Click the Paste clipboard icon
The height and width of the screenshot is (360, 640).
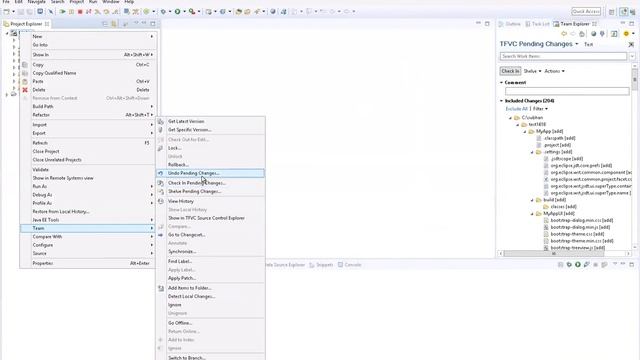[x=25, y=82]
